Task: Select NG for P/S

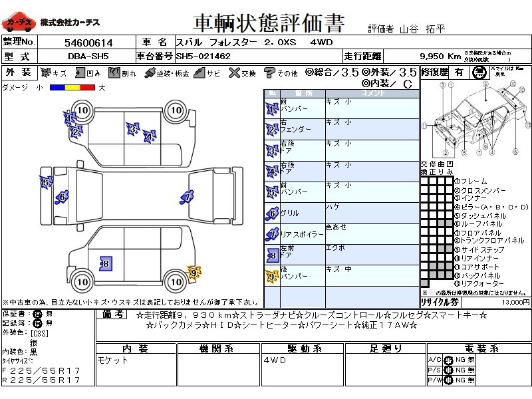Action: point(460,370)
